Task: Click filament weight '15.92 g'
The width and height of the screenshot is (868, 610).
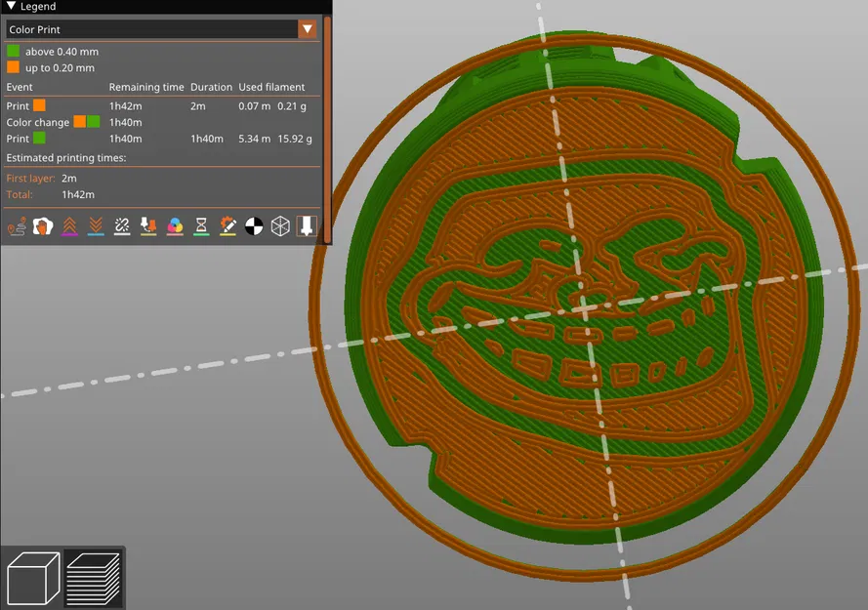Action: [295, 139]
